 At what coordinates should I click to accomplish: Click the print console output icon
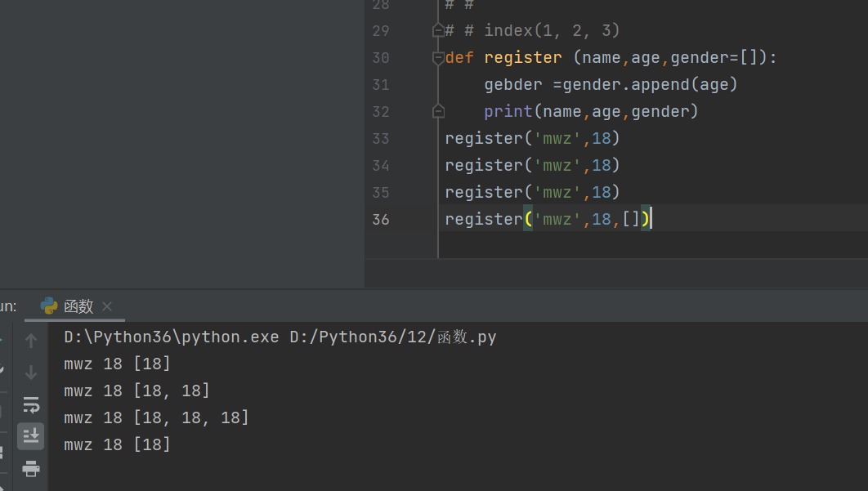(31, 469)
